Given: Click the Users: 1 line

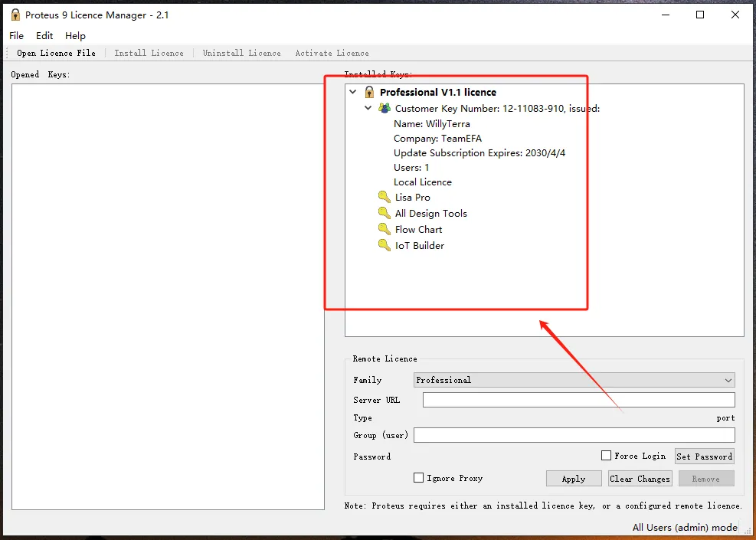Looking at the screenshot, I should coord(411,167).
